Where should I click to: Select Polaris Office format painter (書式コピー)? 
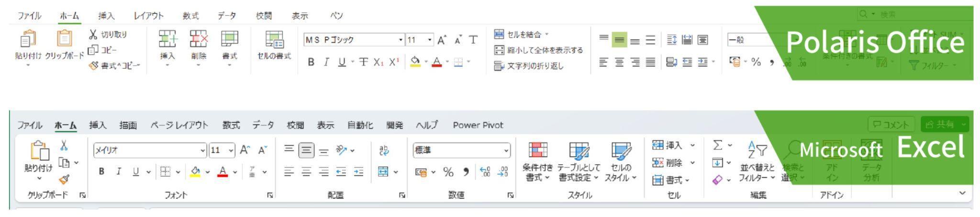[114, 66]
